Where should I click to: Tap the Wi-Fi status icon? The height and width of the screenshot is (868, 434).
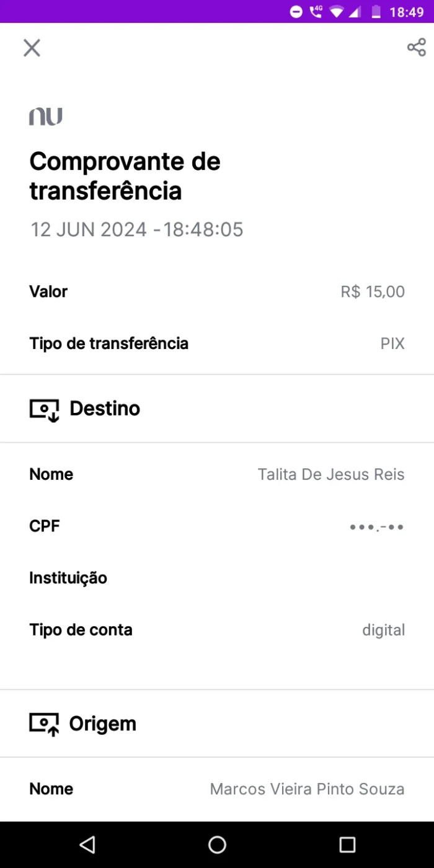point(336,12)
